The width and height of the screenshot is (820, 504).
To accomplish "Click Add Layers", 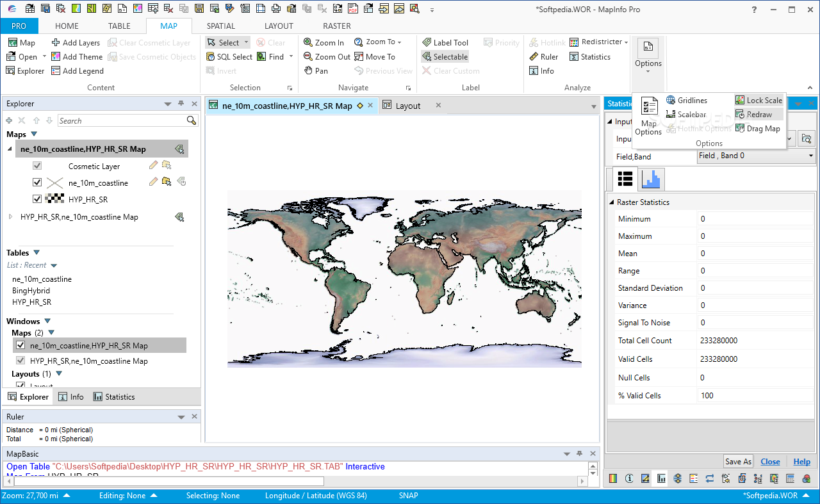I will coord(76,43).
